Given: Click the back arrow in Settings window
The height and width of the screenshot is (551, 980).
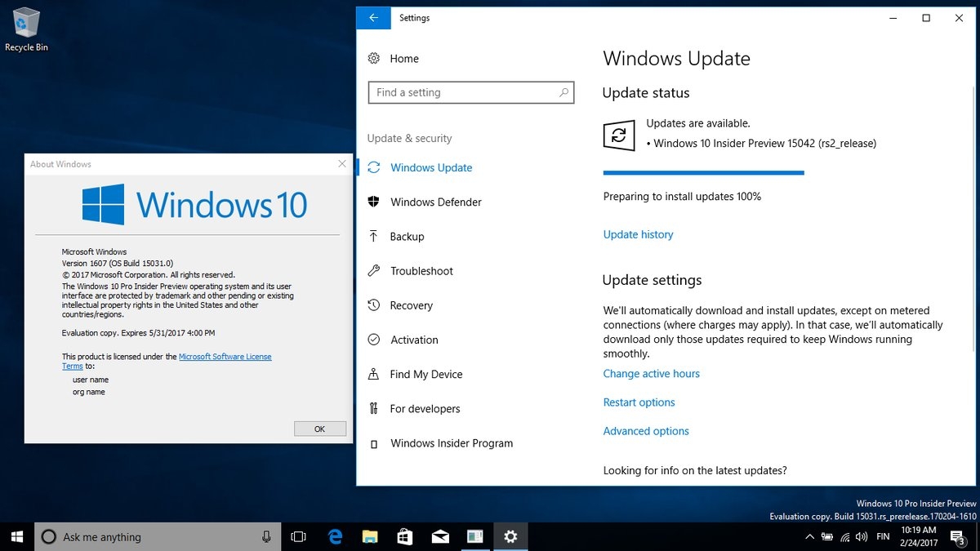Looking at the screenshot, I should tap(374, 18).
